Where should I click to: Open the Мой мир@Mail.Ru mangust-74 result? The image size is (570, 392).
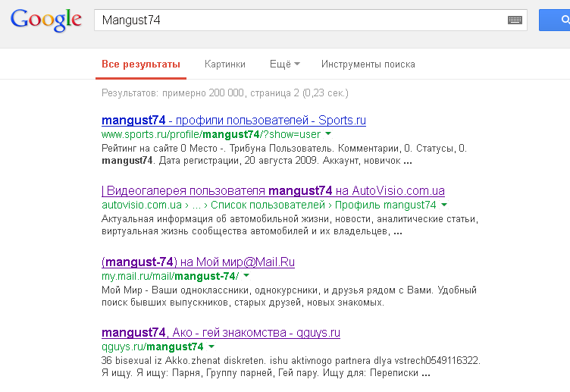click(198, 262)
